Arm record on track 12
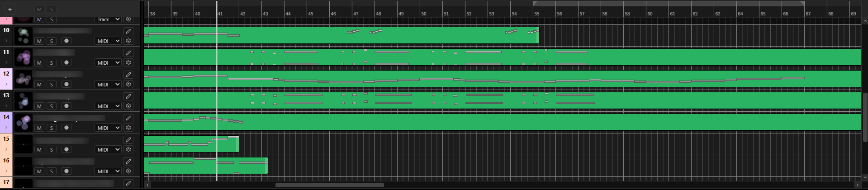Image resolution: width=868 pixels, height=190 pixels. [66, 85]
